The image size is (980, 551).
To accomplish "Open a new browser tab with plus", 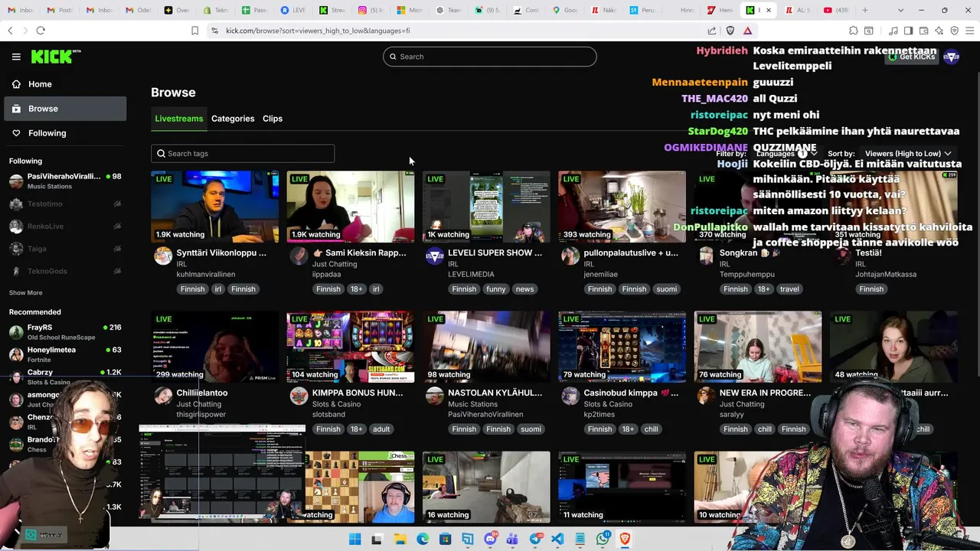I will [865, 10].
